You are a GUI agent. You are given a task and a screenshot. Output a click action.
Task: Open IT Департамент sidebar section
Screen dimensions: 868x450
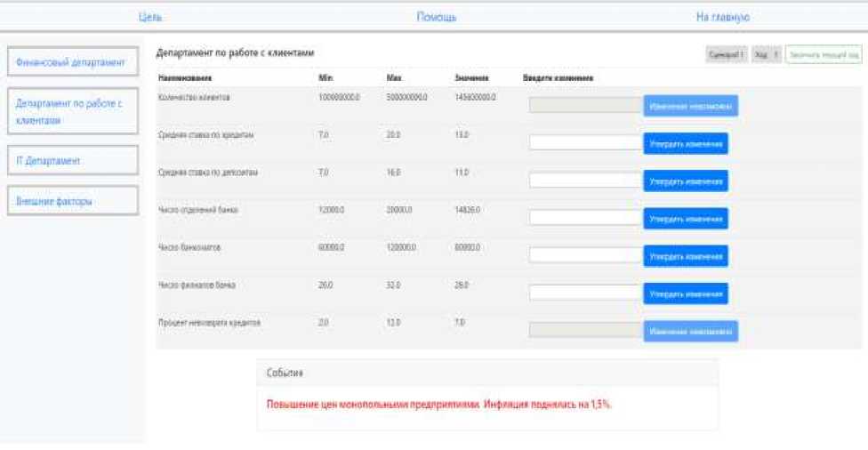click(x=71, y=160)
